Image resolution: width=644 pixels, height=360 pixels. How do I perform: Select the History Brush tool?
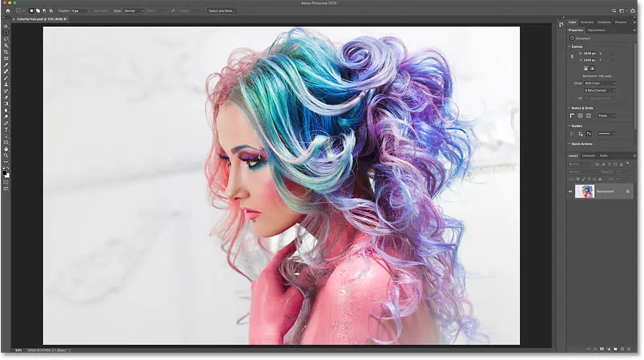point(6,91)
